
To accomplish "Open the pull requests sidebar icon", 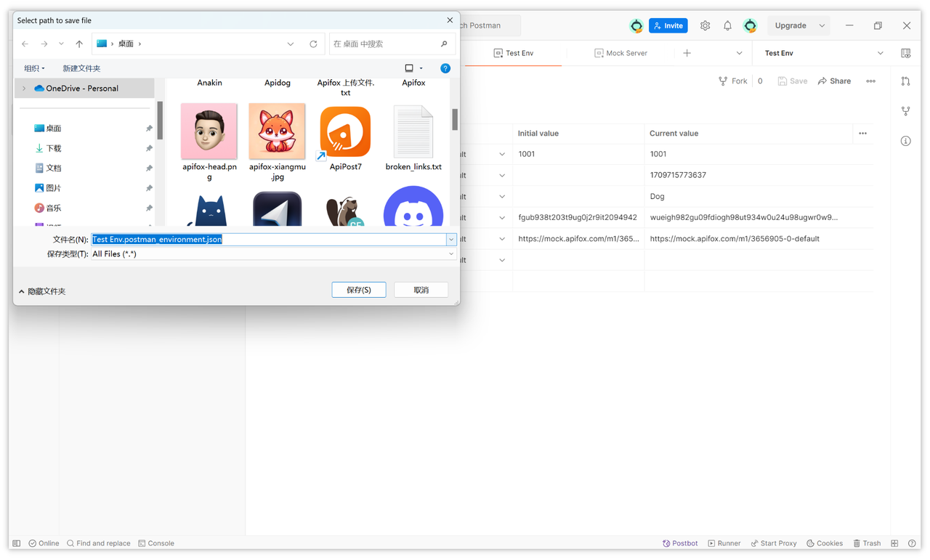I will (905, 81).
